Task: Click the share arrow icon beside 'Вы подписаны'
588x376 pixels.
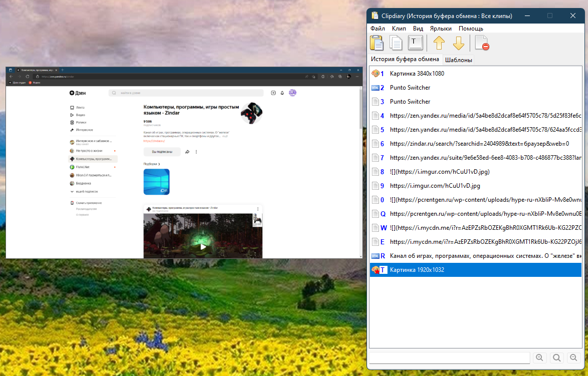Action: point(187,152)
